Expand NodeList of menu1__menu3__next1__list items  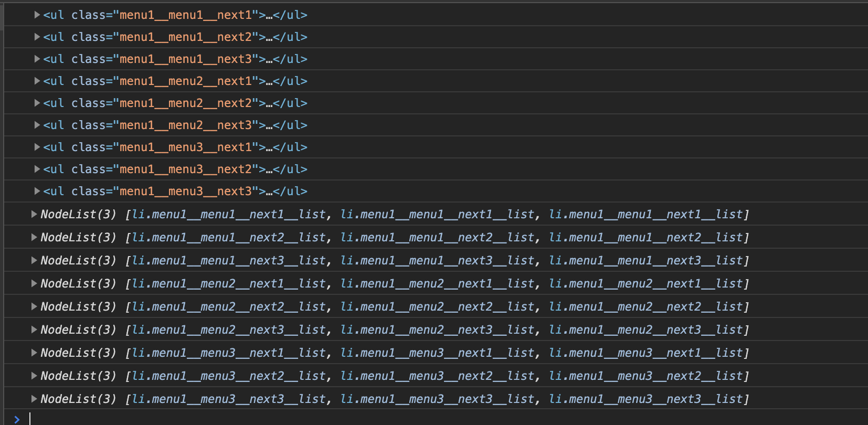[34, 353]
